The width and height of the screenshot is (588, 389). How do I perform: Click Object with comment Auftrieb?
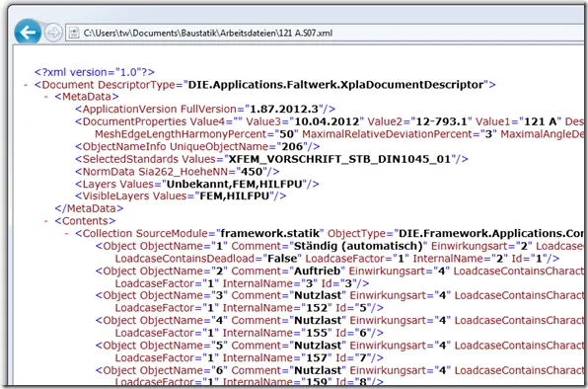[339, 271]
